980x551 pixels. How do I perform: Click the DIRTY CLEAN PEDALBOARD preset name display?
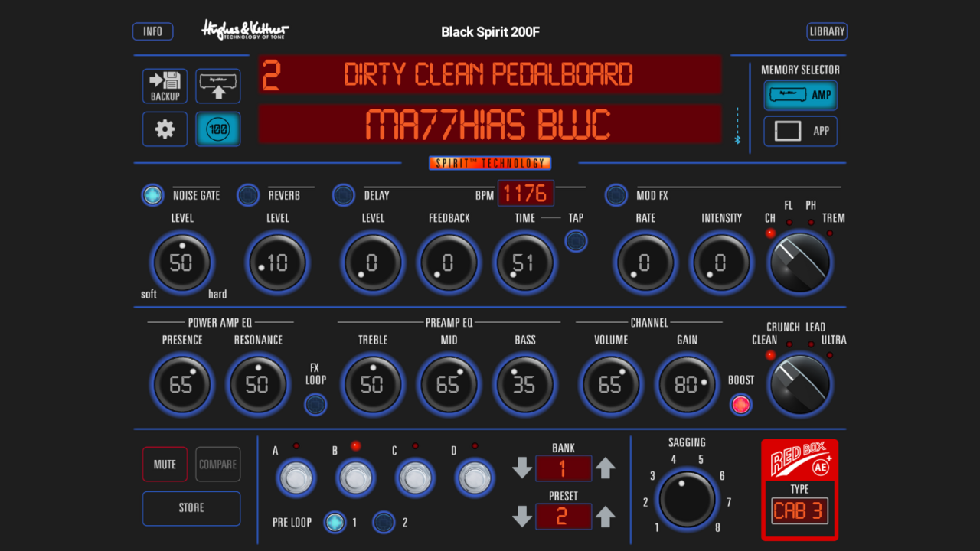(x=490, y=74)
